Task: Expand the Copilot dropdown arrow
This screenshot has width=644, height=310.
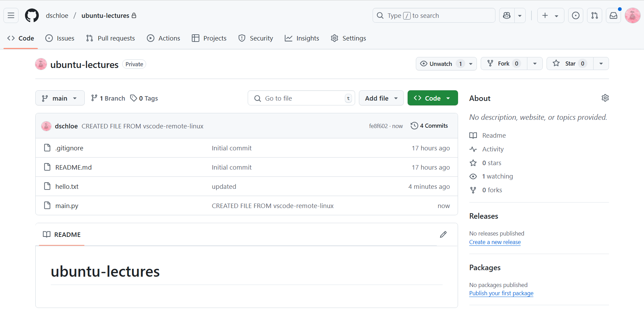Action: pyautogui.click(x=520, y=15)
